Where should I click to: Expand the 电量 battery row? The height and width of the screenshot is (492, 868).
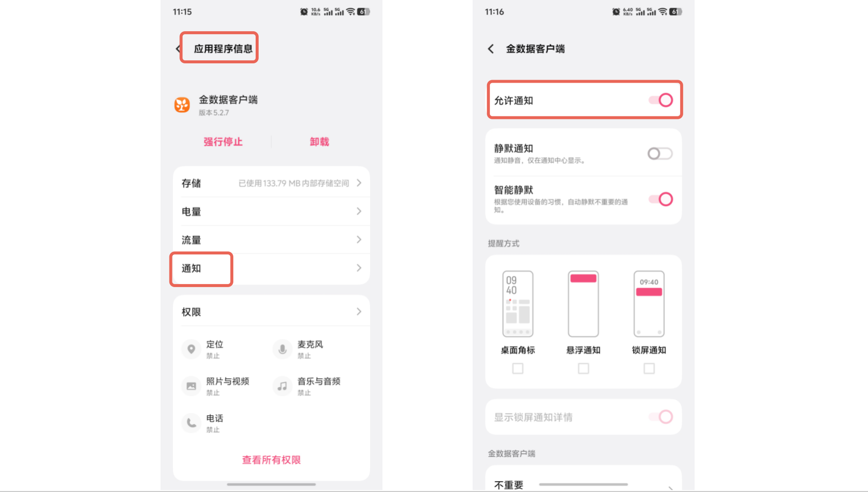(x=271, y=211)
